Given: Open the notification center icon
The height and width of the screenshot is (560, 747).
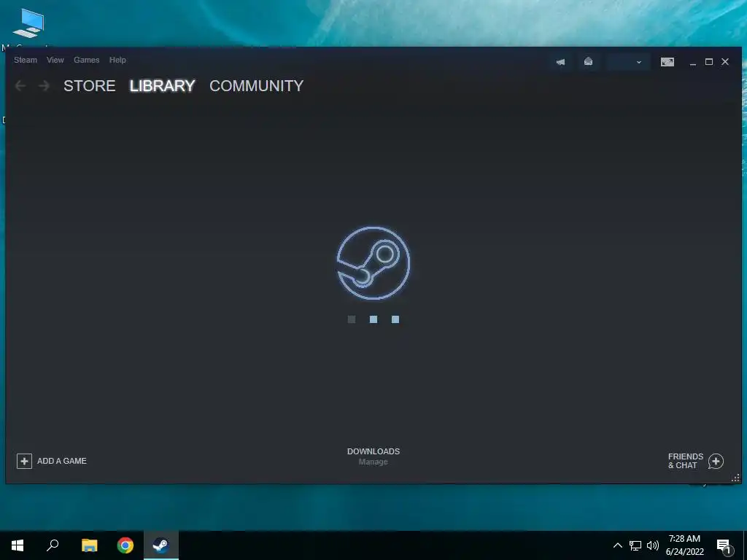Looking at the screenshot, I should [x=724, y=546].
